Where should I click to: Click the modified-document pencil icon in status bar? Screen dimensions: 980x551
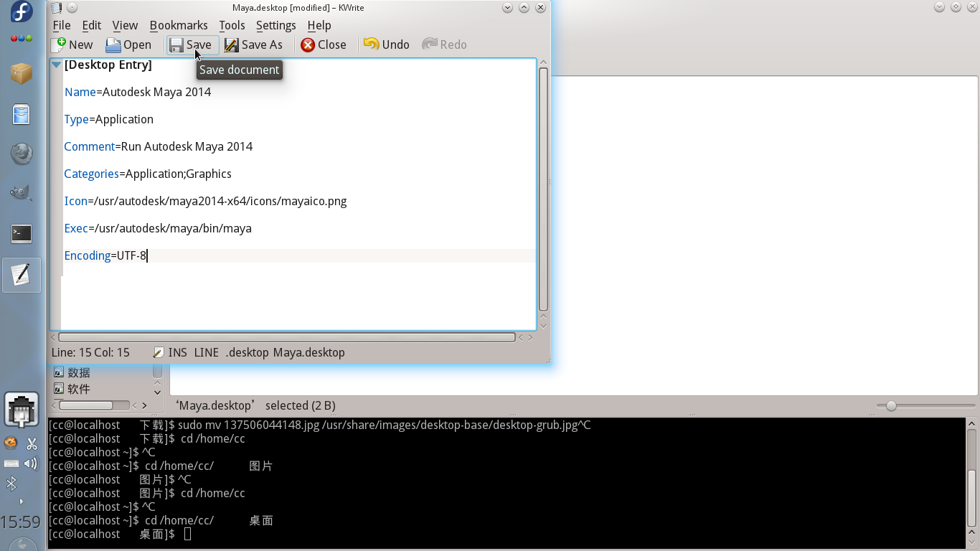tap(159, 353)
